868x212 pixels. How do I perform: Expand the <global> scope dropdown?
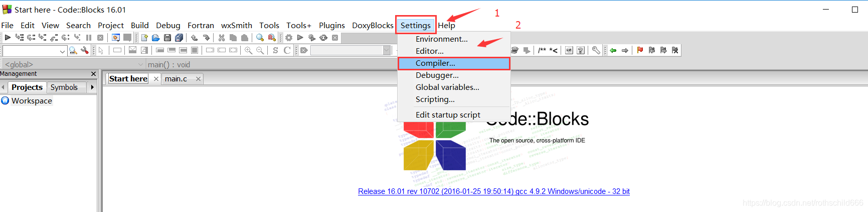coord(140,64)
